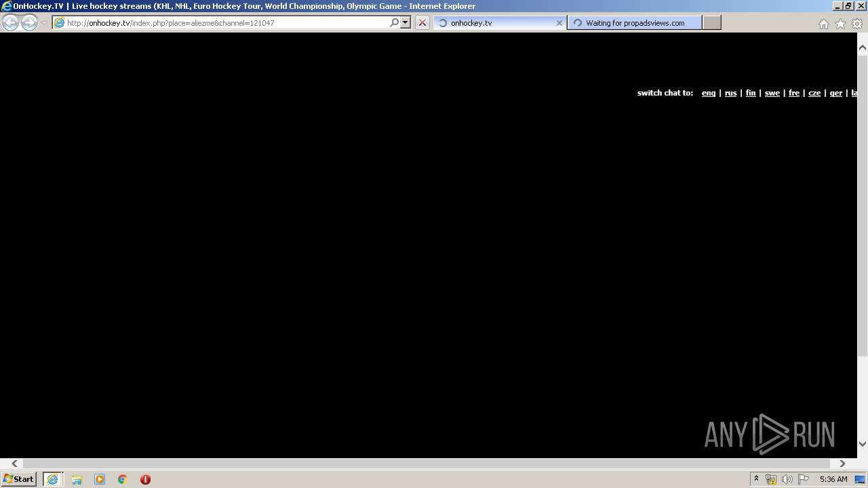Go back with the browser Back arrow
The image size is (868, 488).
click(10, 22)
